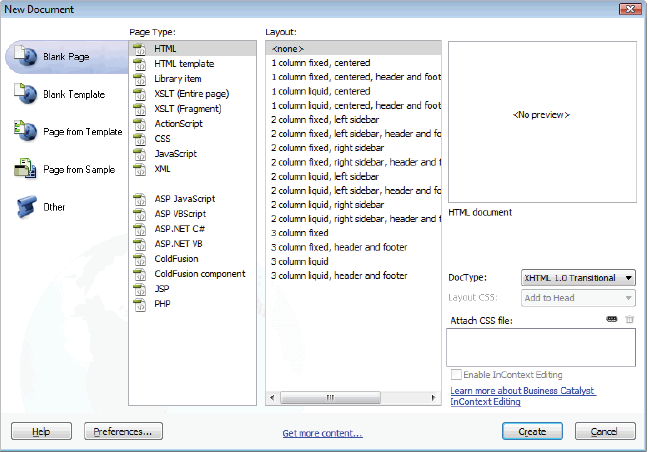
Task: Open Preferences dialog
Action: point(123,432)
